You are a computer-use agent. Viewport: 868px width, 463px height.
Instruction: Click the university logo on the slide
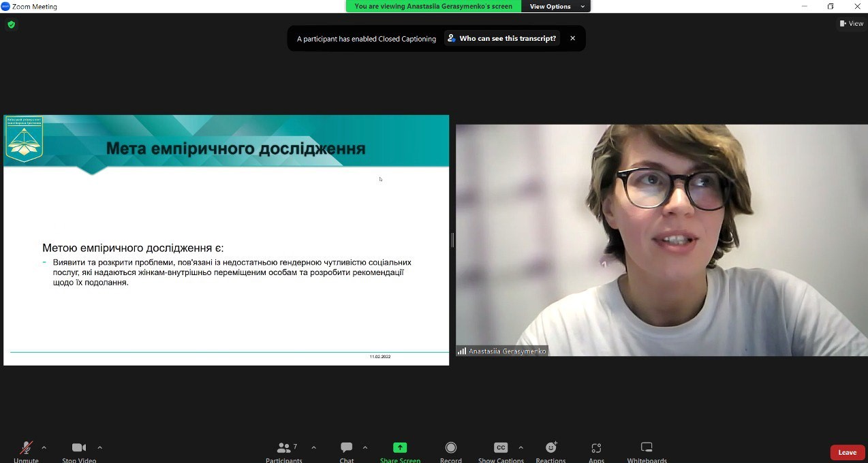coord(24,140)
